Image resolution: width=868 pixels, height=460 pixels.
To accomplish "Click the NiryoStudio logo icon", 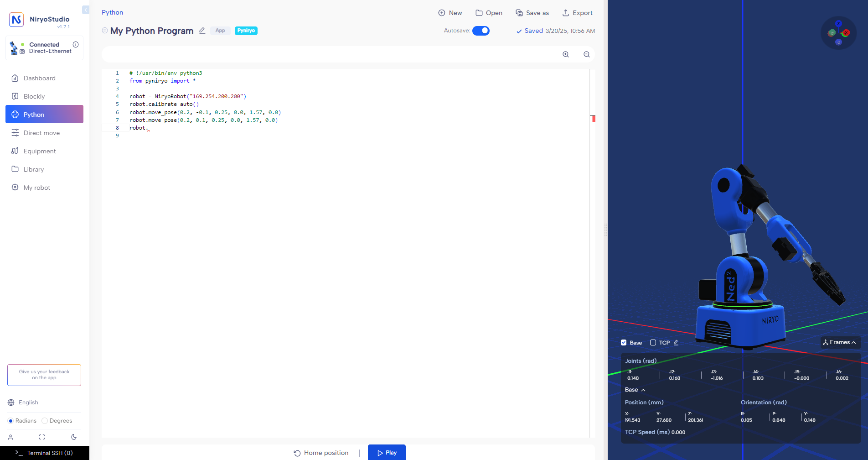I will point(16,20).
